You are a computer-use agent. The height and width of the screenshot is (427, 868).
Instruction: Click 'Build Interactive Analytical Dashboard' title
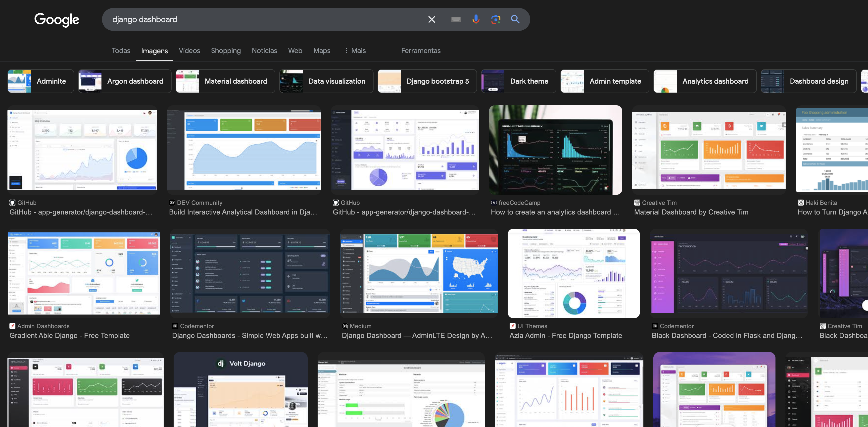coord(243,212)
